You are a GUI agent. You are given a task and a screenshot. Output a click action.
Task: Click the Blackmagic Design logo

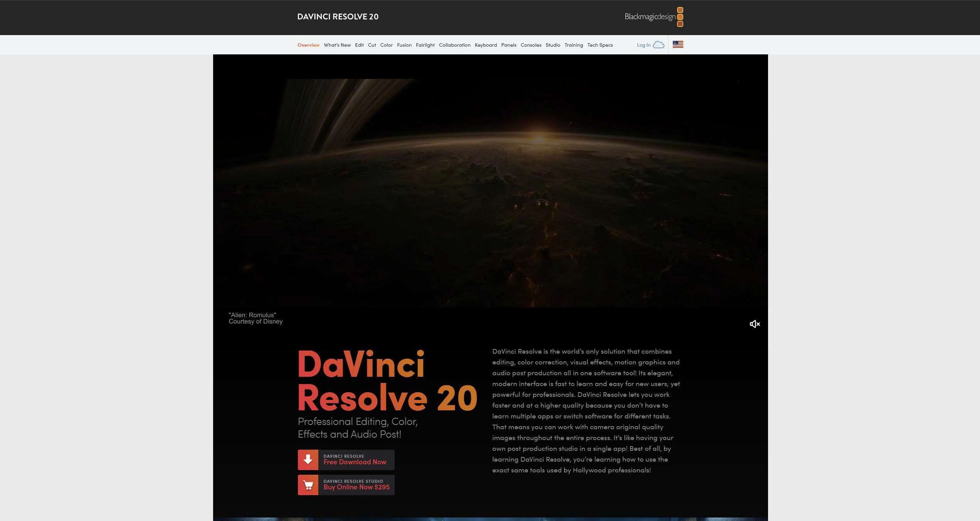click(654, 17)
